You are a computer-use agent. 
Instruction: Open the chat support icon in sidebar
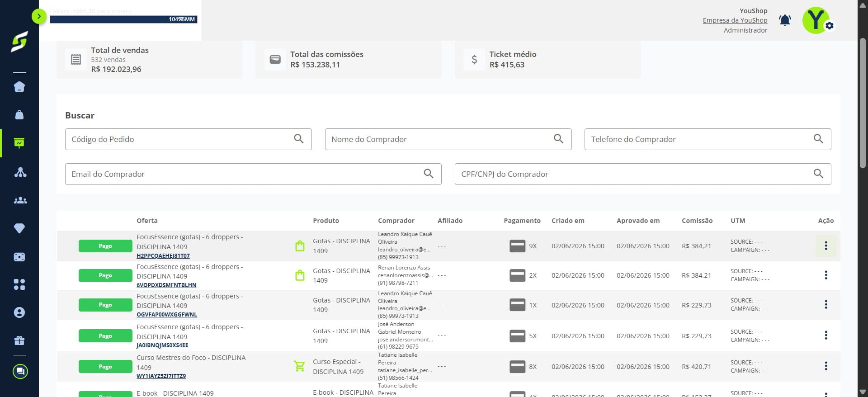(20, 372)
